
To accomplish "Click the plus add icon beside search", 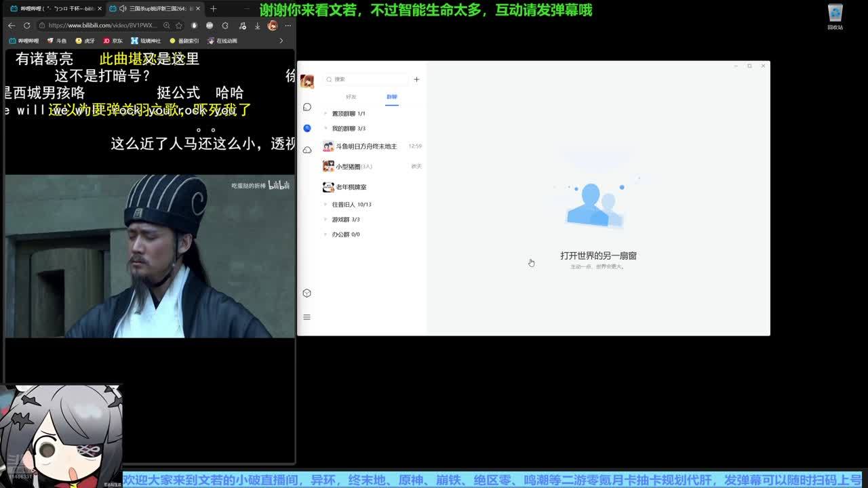I will point(416,79).
